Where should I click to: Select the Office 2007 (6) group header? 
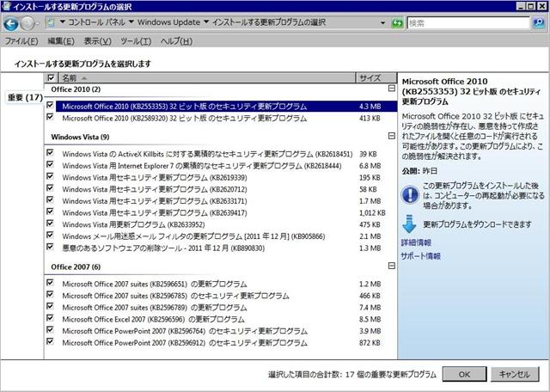(76, 267)
